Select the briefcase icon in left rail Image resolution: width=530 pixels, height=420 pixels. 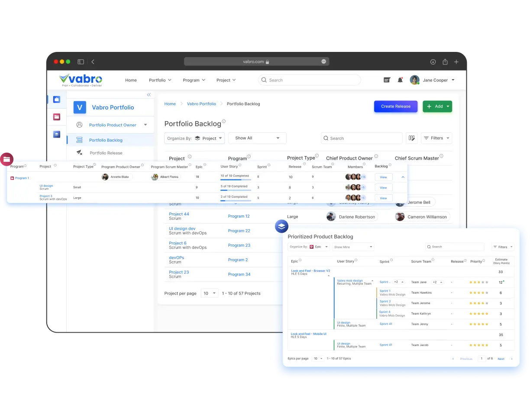pos(56,99)
